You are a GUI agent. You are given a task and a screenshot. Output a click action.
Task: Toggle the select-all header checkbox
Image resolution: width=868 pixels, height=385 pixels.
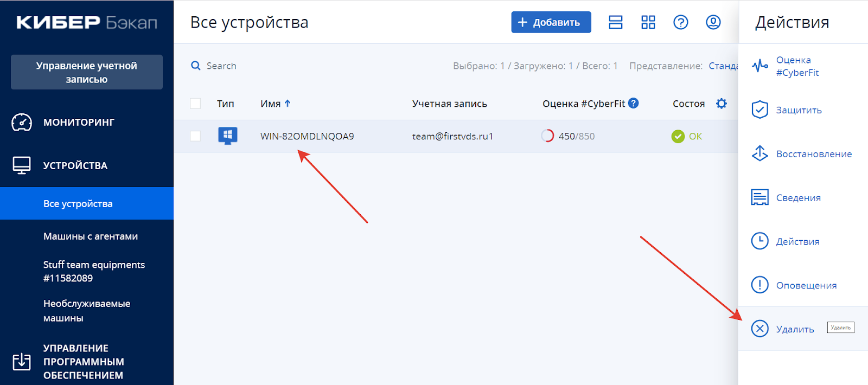click(195, 104)
